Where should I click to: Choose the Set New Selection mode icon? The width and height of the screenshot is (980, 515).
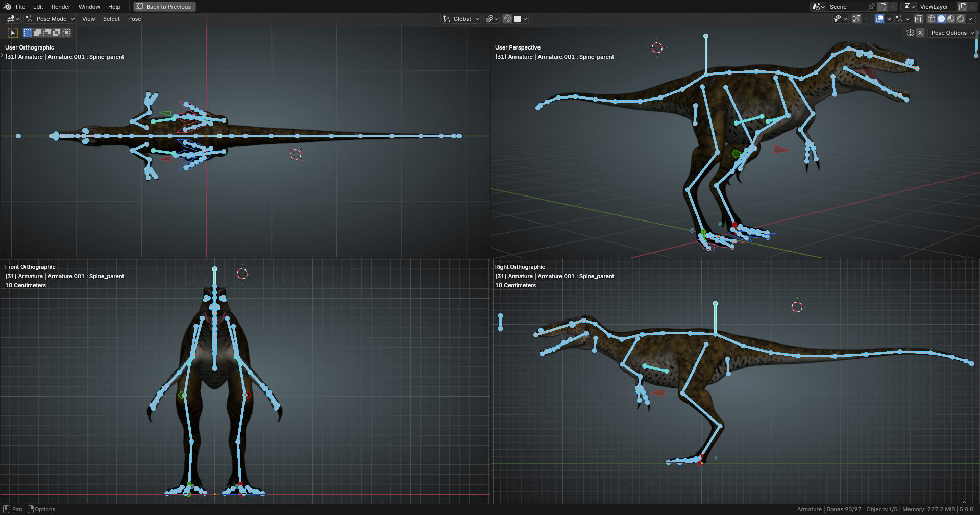(28, 33)
